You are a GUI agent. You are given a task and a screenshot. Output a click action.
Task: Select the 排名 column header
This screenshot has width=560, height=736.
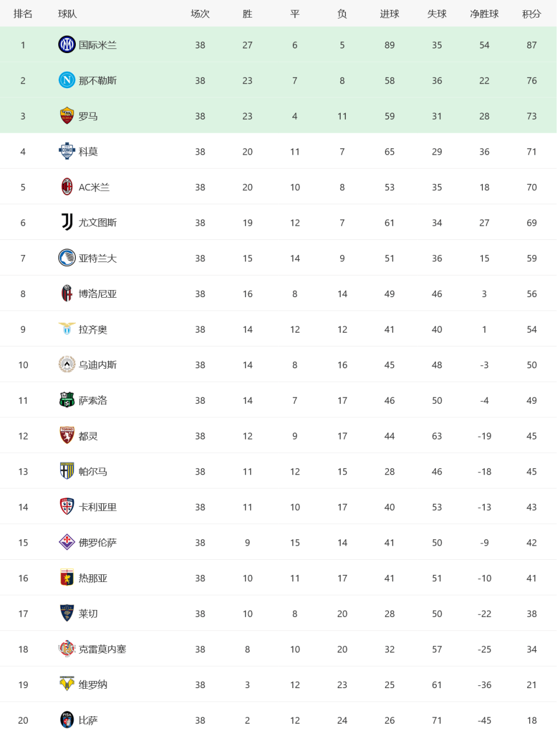[x=23, y=14]
